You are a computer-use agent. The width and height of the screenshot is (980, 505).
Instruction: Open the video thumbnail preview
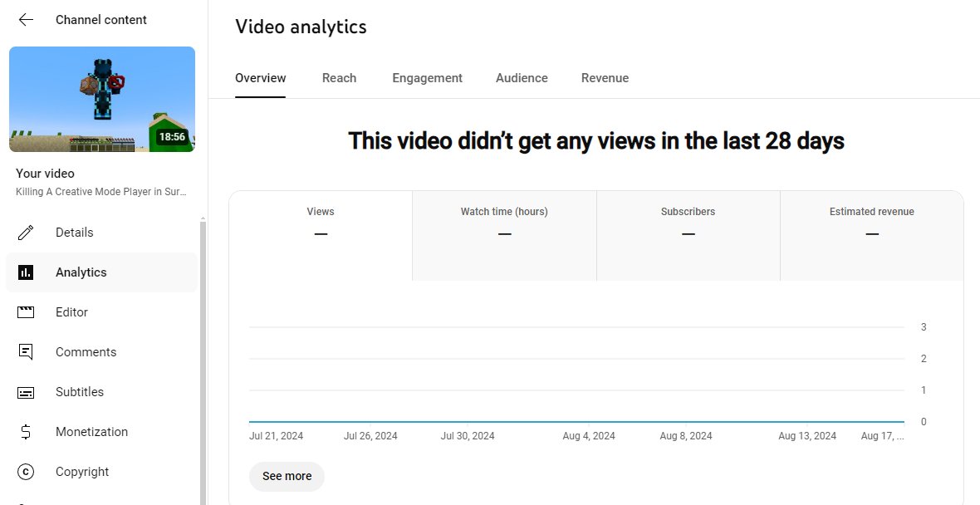pos(102,100)
